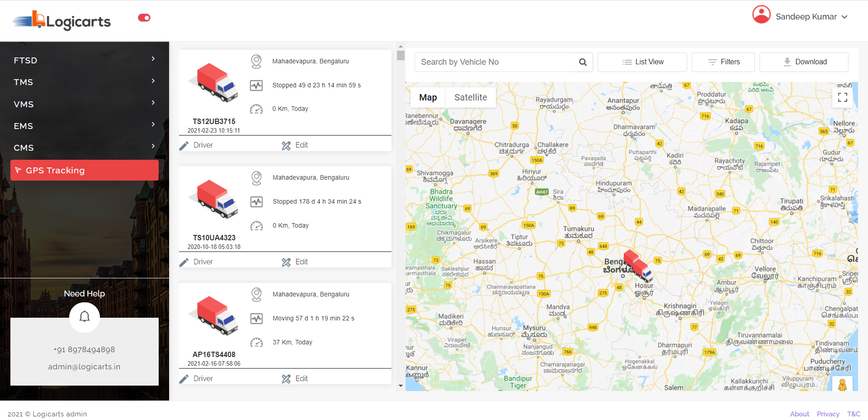Click the user avatar icon

761,15
